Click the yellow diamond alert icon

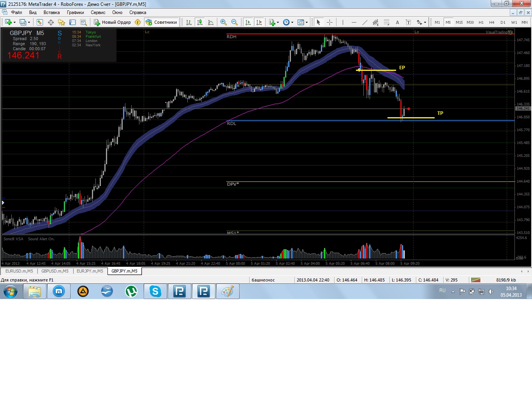tap(137, 22)
